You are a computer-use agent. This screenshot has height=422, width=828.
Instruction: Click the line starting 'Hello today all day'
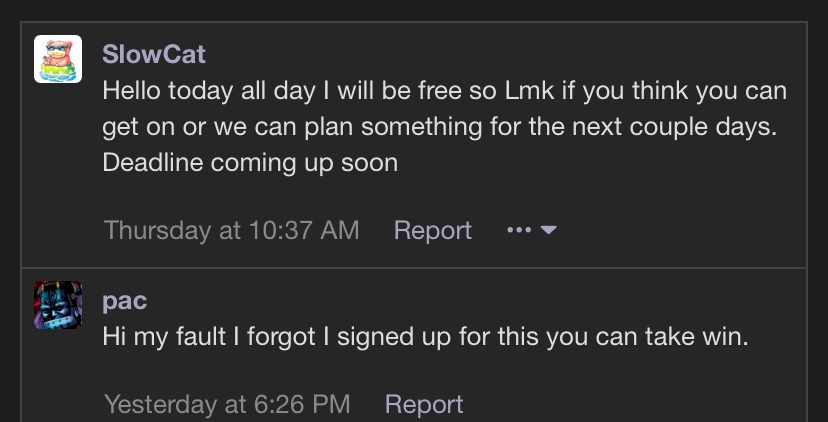(445, 91)
